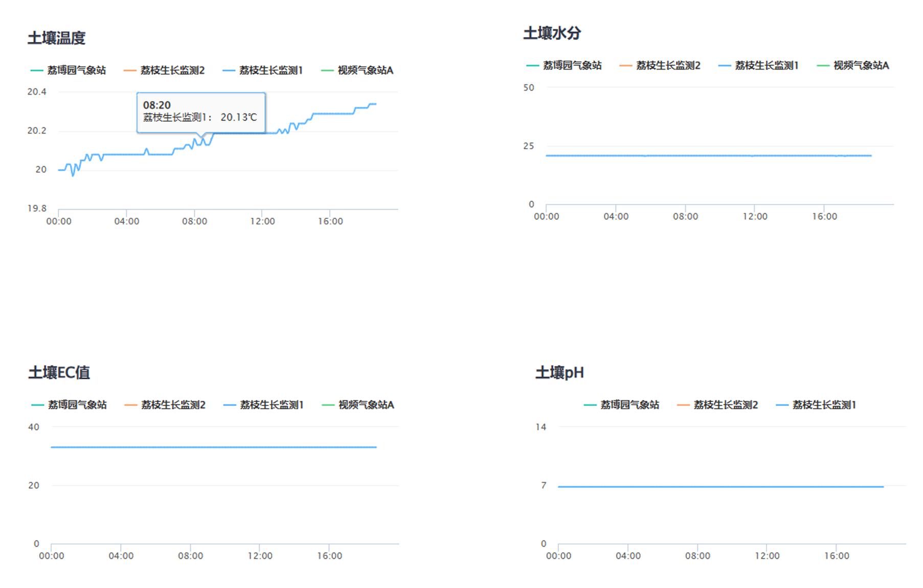The width and height of the screenshot is (923, 588).
Task: Toggle 视频气象站A legend in 土壤温度 chart
Action: pyautogui.click(x=357, y=71)
